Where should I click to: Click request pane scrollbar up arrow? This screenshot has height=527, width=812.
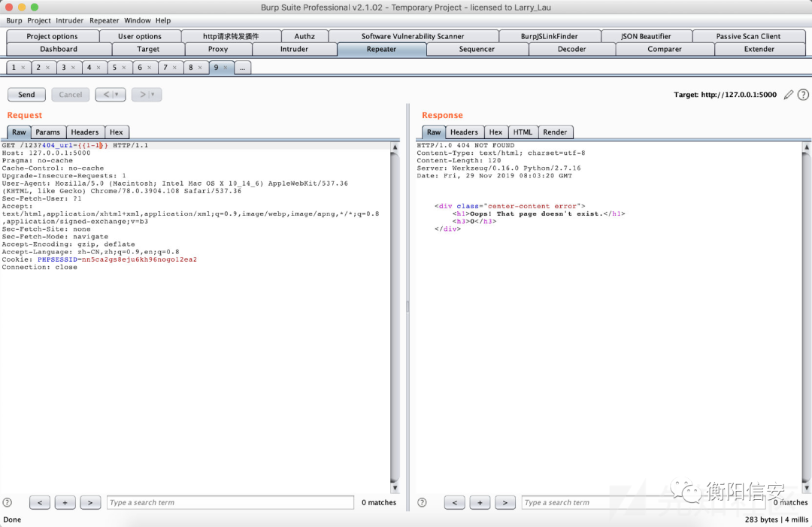click(395, 147)
